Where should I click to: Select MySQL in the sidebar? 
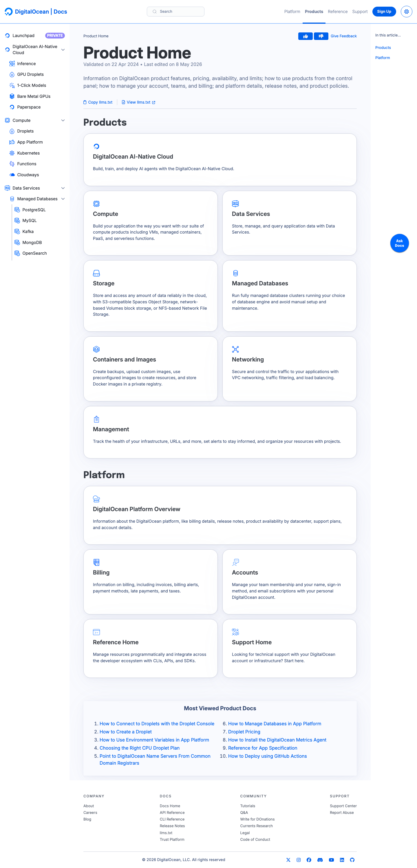(29, 220)
